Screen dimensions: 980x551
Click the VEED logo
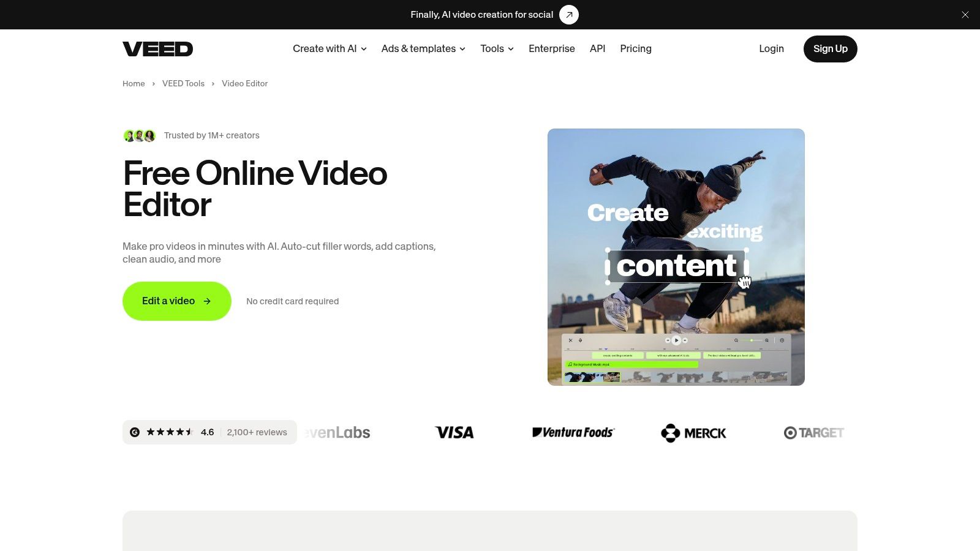(x=157, y=49)
